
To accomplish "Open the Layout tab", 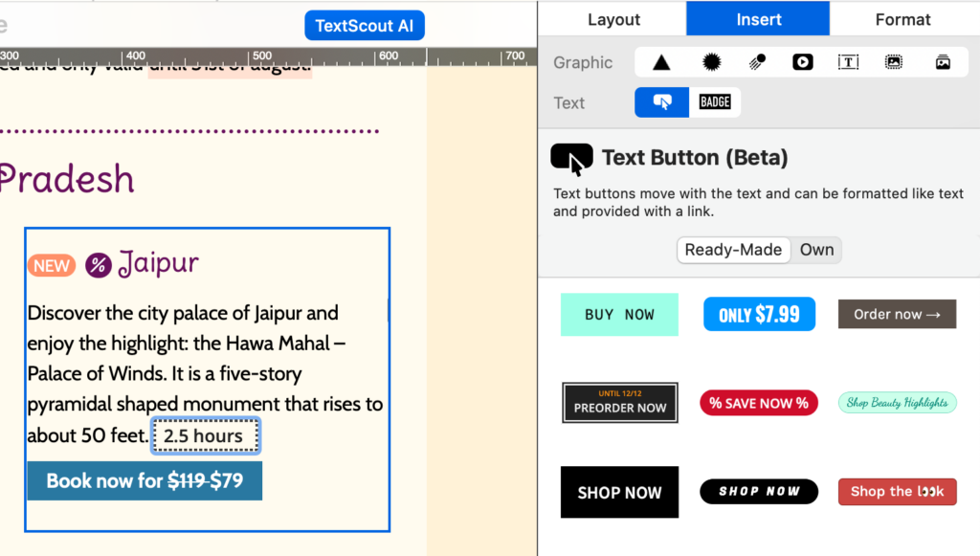I will [613, 19].
